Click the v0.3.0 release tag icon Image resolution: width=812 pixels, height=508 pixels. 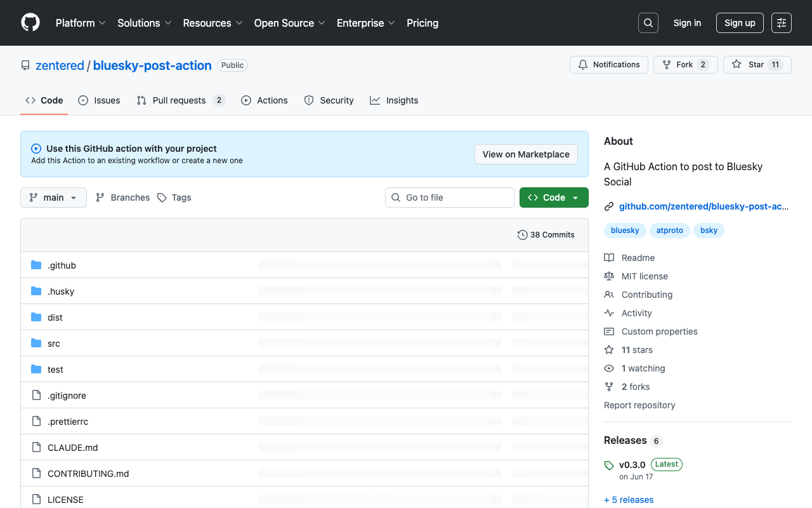(609, 465)
